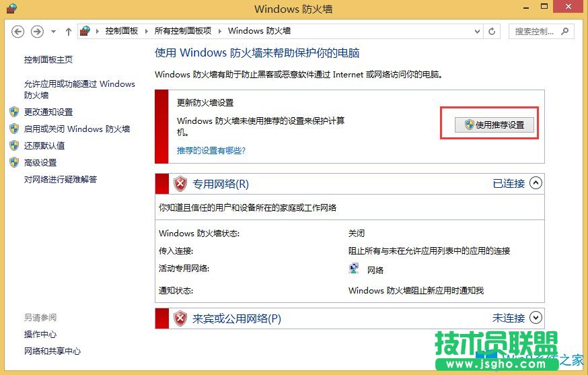
Task: Click the 关闭 firewall state value
Action: (357, 234)
